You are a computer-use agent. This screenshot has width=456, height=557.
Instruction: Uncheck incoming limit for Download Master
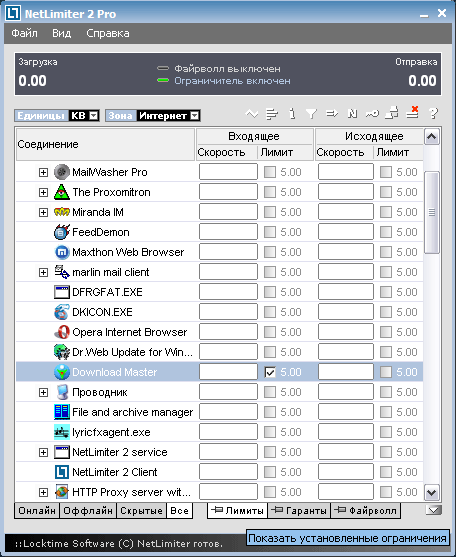click(270, 372)
